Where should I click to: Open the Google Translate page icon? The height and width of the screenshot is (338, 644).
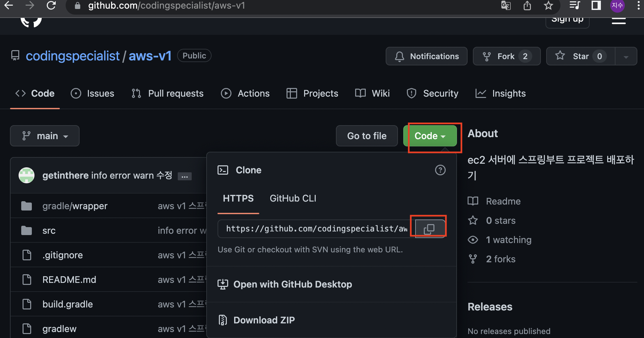506,5
